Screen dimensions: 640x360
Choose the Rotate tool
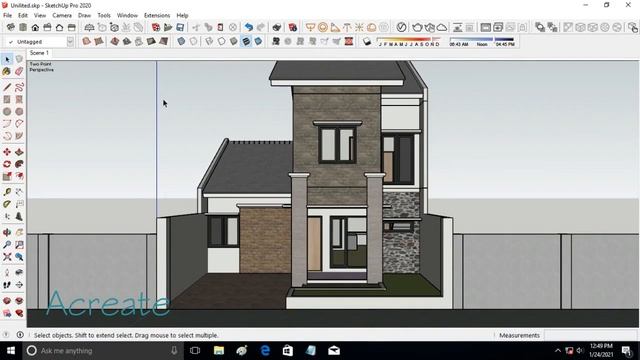click(x=7, y=164)
